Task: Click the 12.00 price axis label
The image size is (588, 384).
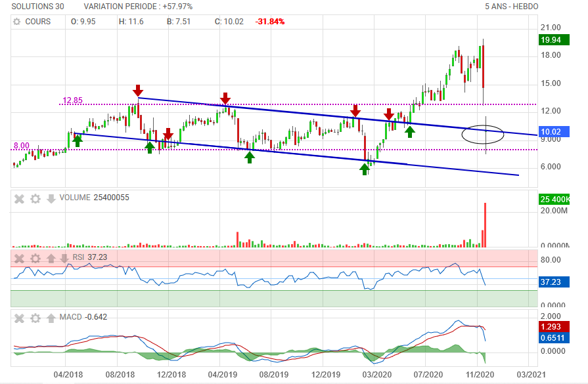Action: click(551, 111)
